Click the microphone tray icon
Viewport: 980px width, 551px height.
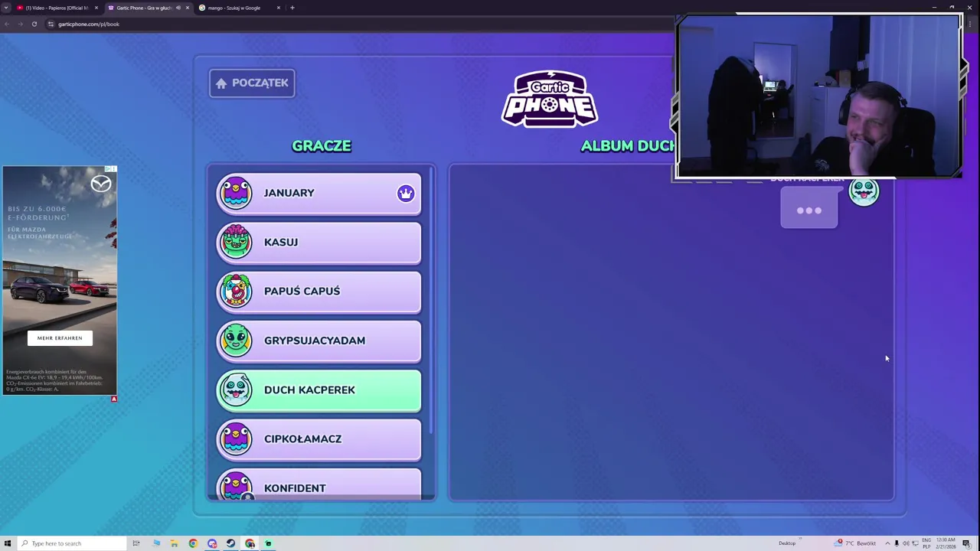tap(897, 543)
